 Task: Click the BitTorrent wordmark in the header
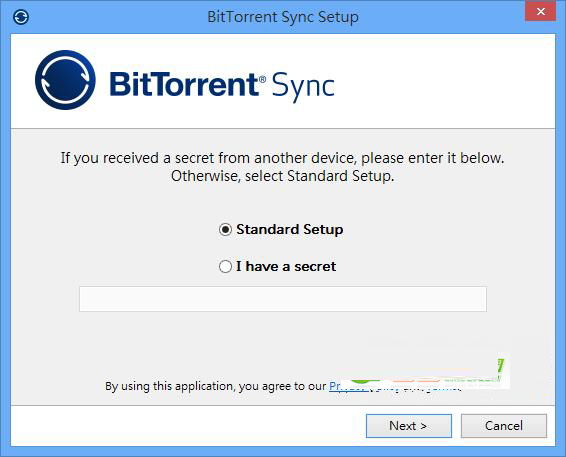[x=183, y=84]
